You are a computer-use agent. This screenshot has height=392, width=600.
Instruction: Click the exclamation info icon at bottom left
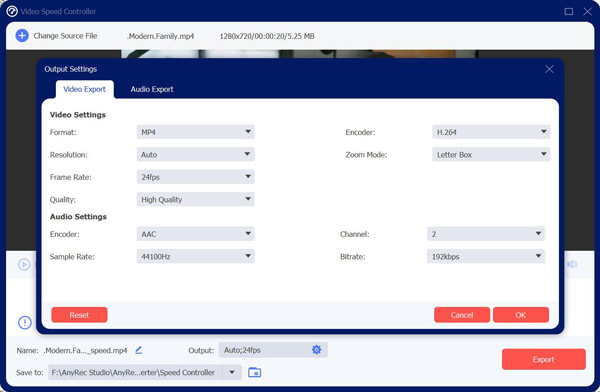click(x=25, y=322)
